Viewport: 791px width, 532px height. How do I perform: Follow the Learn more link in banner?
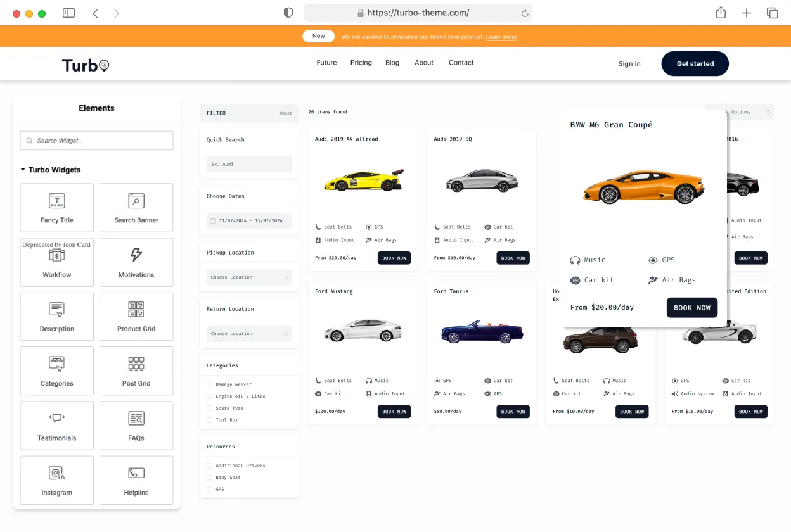point(501,37)
